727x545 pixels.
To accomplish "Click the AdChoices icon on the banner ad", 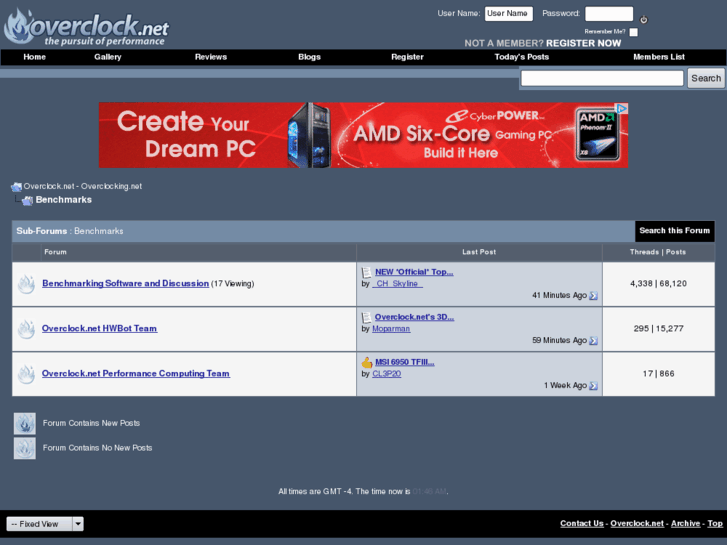I will point(622,109).
